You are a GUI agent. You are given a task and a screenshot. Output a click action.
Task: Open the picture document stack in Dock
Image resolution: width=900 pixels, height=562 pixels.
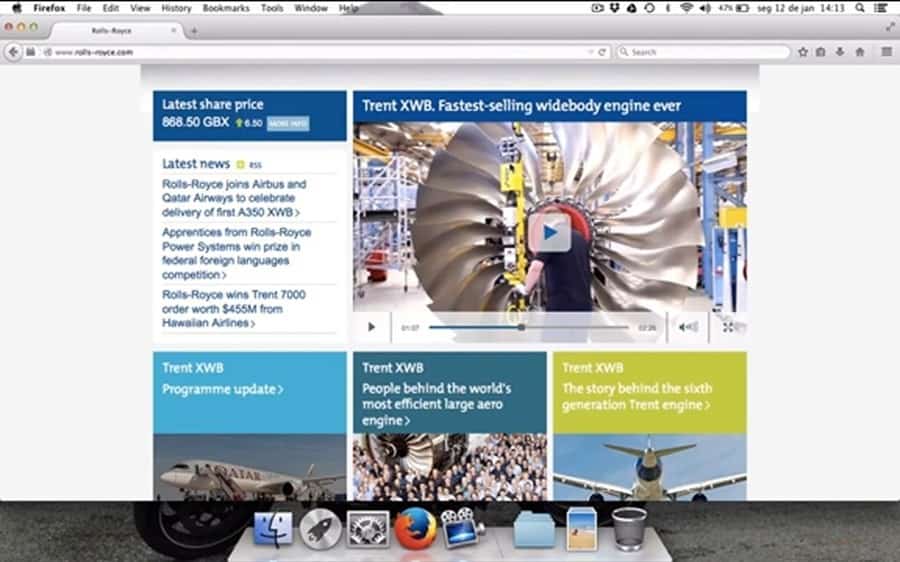582,529
